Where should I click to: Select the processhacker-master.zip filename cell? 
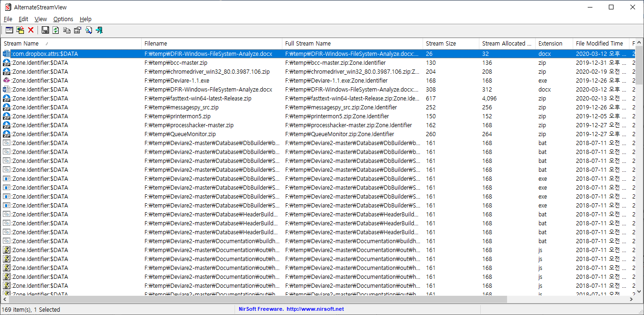pos(189,125)
